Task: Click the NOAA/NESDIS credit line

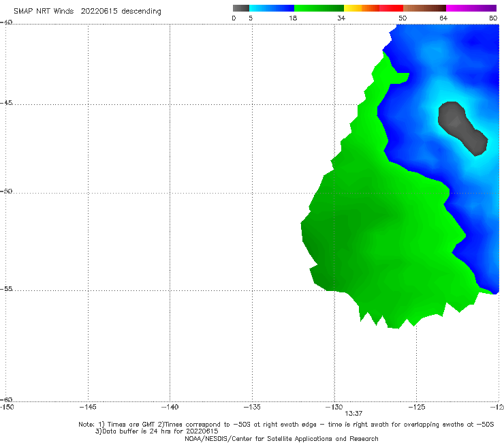Action: point(281,439)
